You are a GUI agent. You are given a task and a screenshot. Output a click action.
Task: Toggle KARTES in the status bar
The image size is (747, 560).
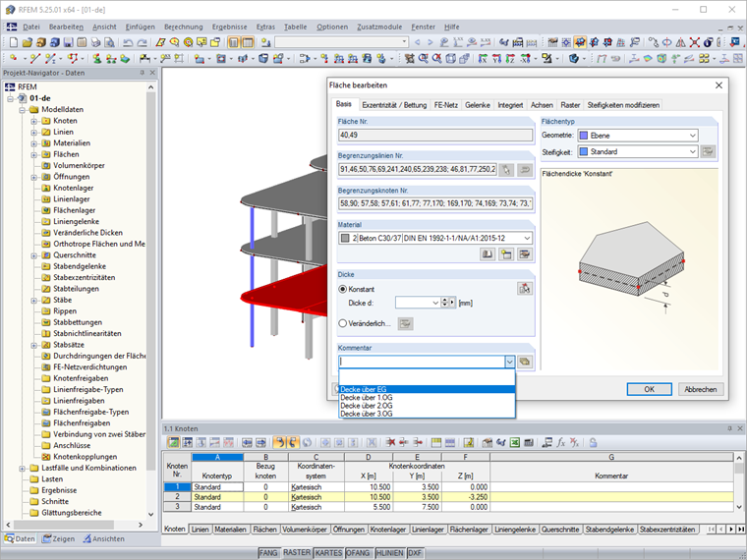[328, 553]
